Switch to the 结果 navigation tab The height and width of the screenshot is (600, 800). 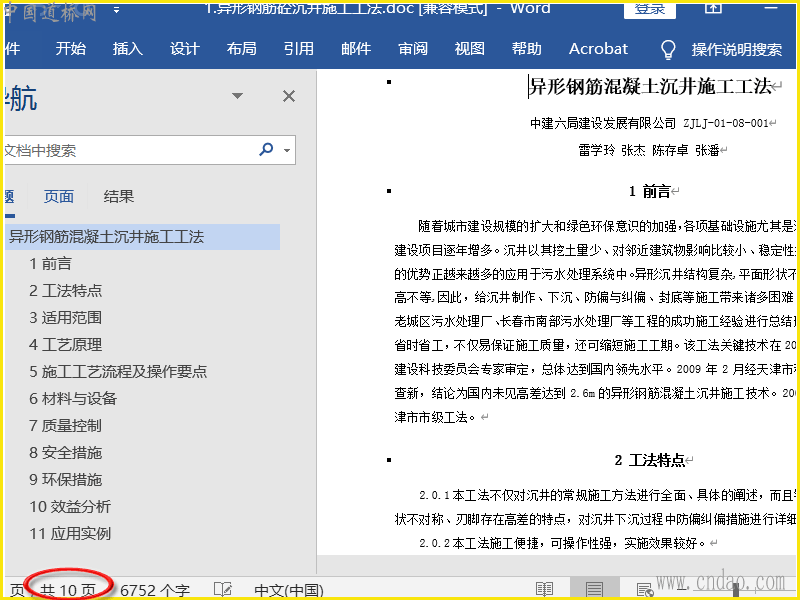click(x=118, y=196)
